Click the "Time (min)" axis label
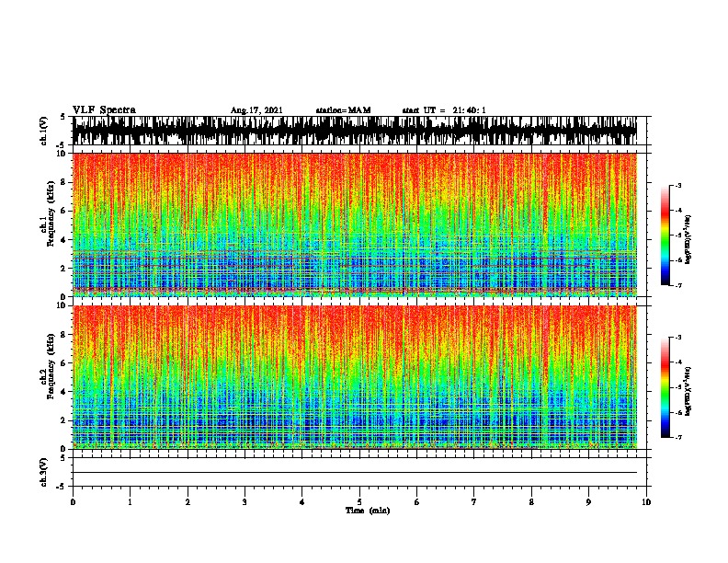The width and height of the screenshot is (728, 563). click(x=368, y=511)
